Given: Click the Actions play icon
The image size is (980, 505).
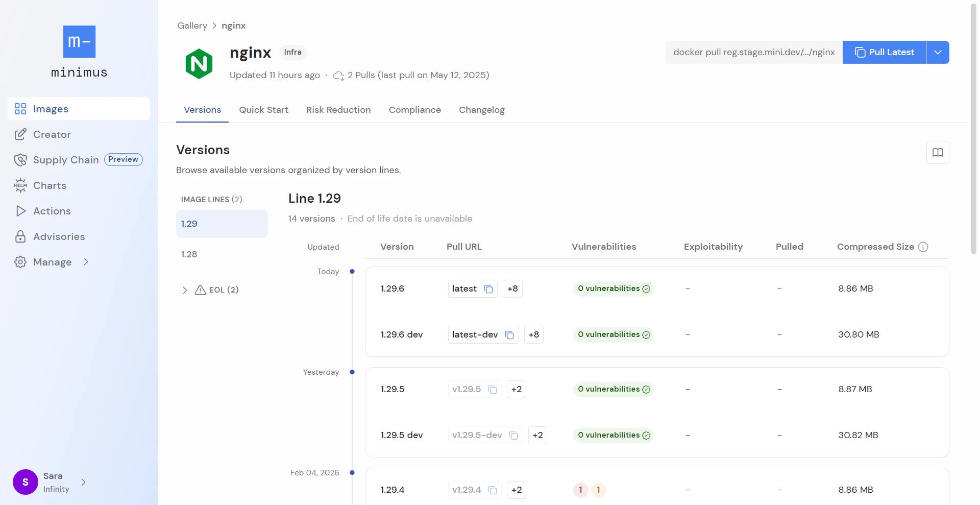Looking at the screenshot, I should (20, 210).
